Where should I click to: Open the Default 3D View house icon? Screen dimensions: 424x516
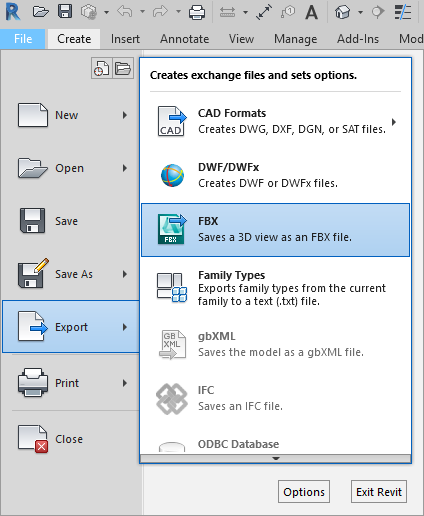342,12
